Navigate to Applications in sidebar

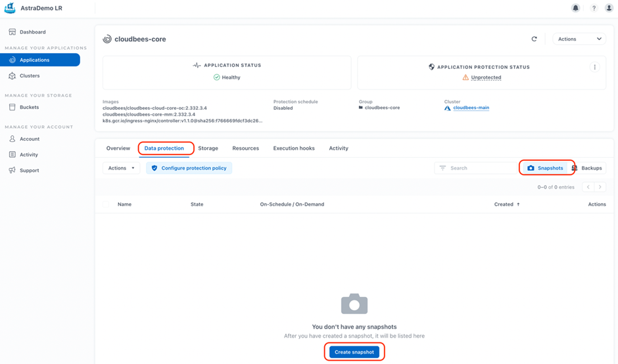(x=40, y=60)
